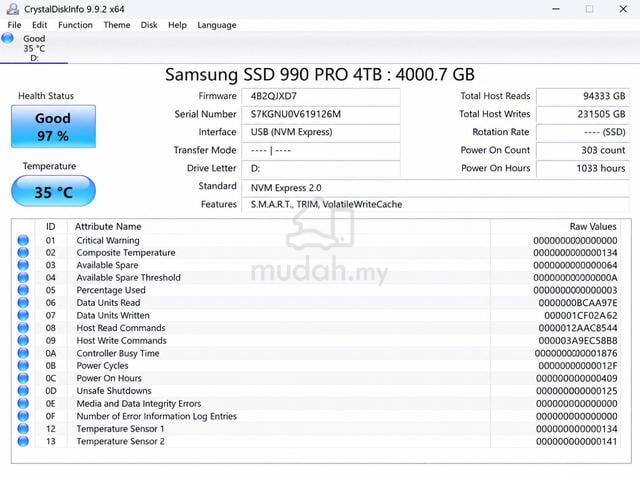Click the 35 °C temperature button
Image resolution: width=640 pixels, height=480 pixels.
tap(53, 191)
